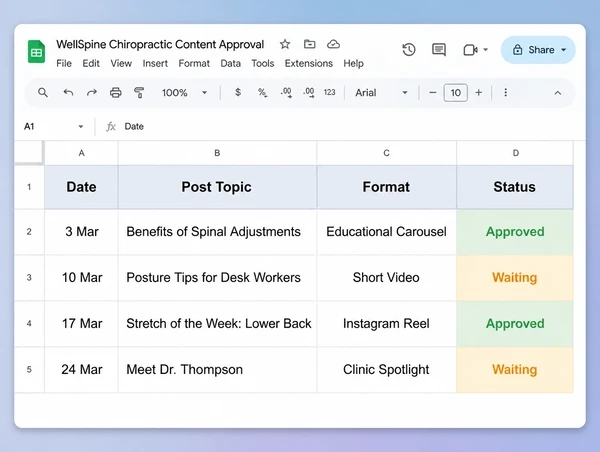Open the View menu
This screenshot has width=600, height=452.
pos(121,63)
